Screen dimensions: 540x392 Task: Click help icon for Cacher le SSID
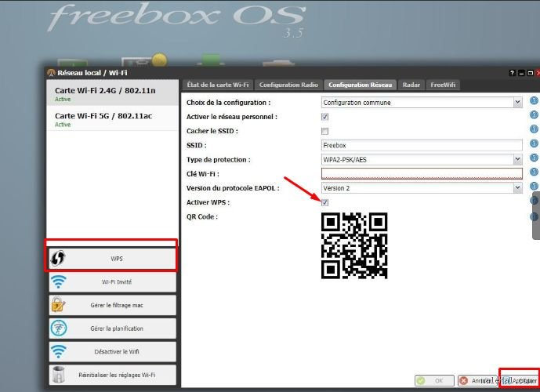534,129
